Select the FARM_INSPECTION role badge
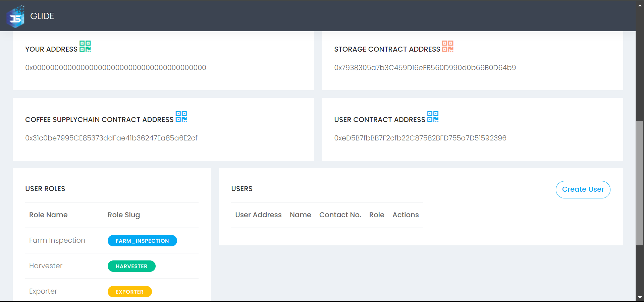 [x=142, y=241]
